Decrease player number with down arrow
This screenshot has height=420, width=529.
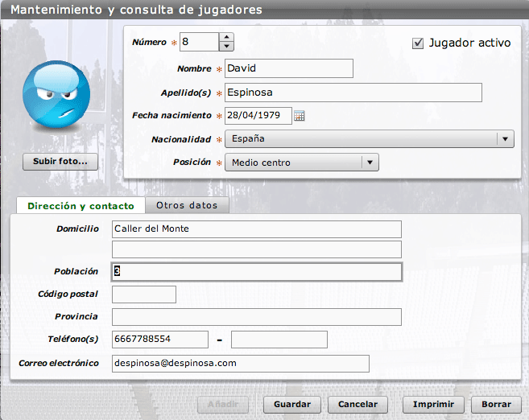tap(226, 46)
